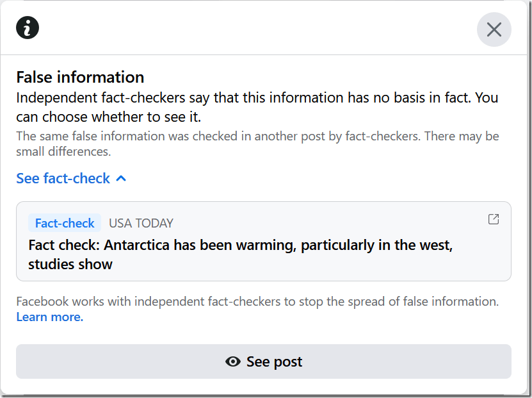Click the Learn more link
The width and height of the screenshot is (532, 398).
point(50,317)
